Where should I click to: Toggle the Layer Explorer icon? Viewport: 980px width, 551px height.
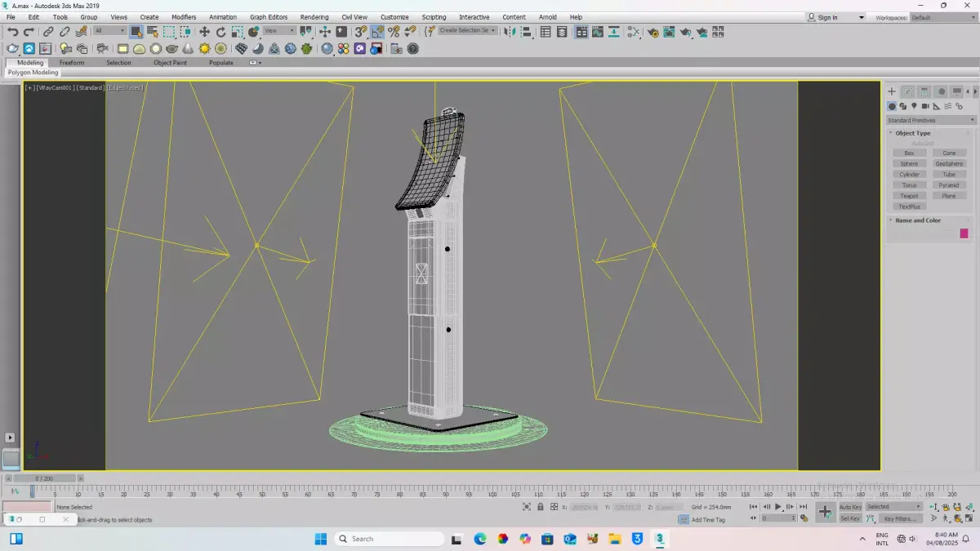(x=562, y=32)
